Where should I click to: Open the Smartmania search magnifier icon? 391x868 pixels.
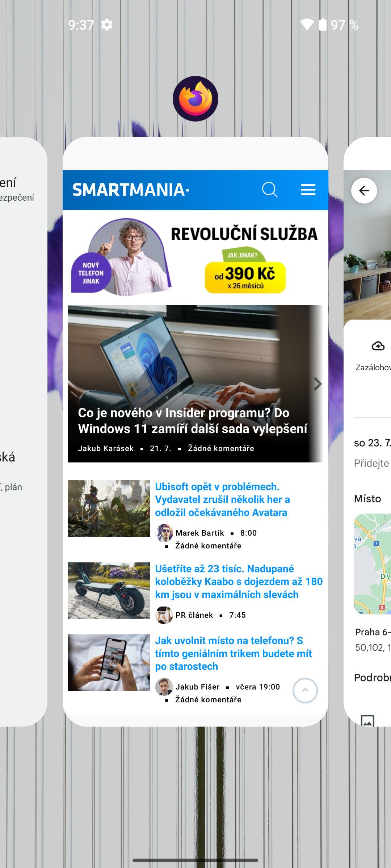pyautogui.click(x=270, y=190)
